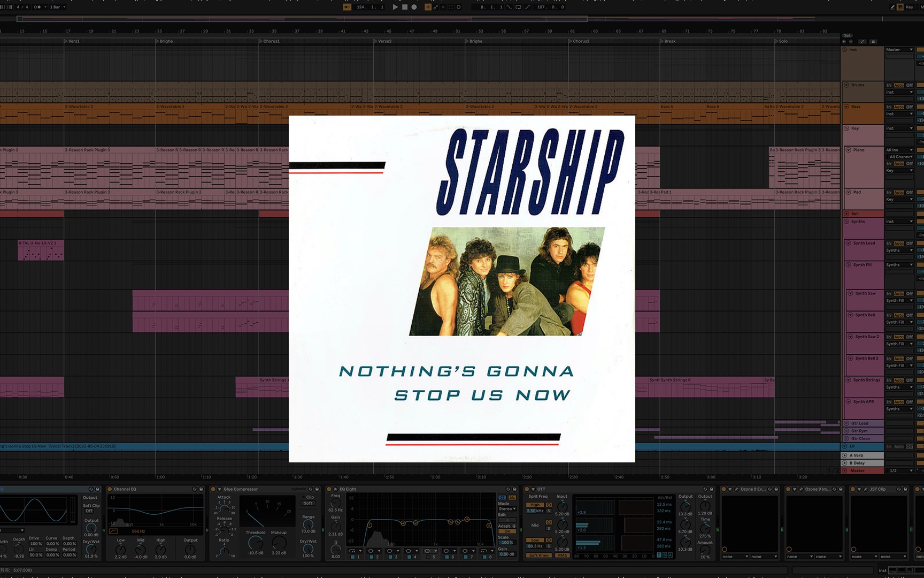Jump to the Break locator
Screen dimensions: 924x578
pyautogui.click(x=669, y=41)
